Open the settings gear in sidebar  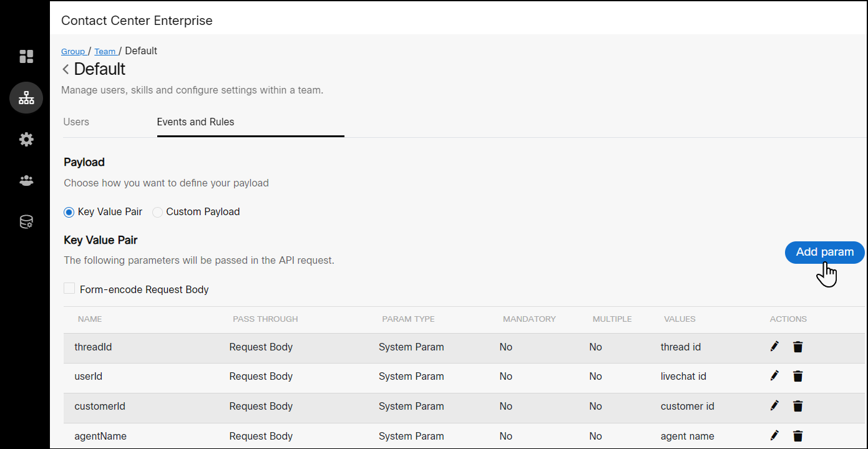(x=26, y=140)
